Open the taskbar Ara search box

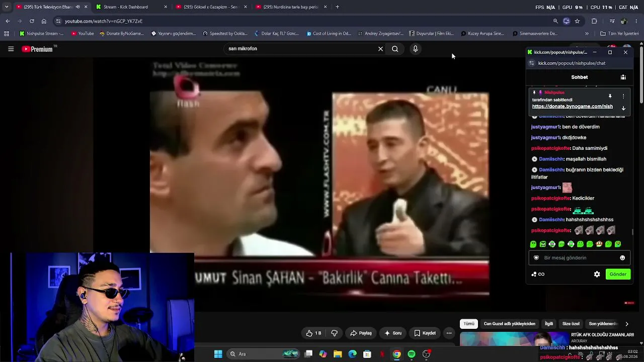click(x=264, y=354)
